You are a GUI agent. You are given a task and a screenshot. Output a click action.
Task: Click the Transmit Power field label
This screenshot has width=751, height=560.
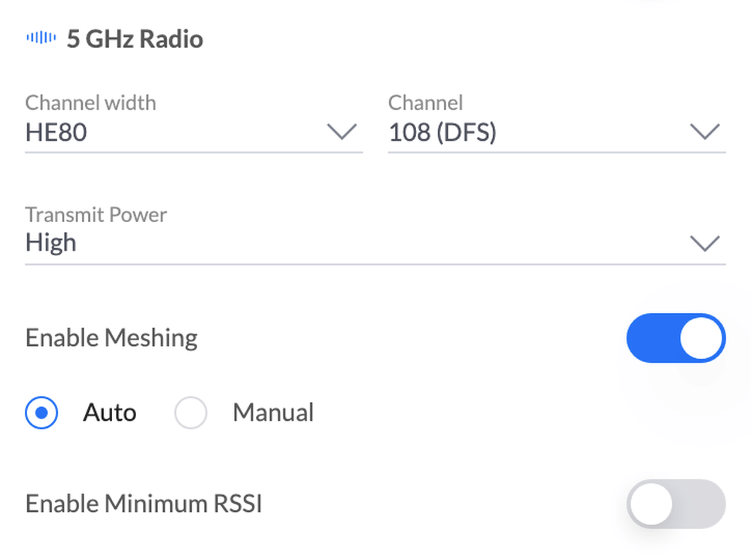coord(96,214)
